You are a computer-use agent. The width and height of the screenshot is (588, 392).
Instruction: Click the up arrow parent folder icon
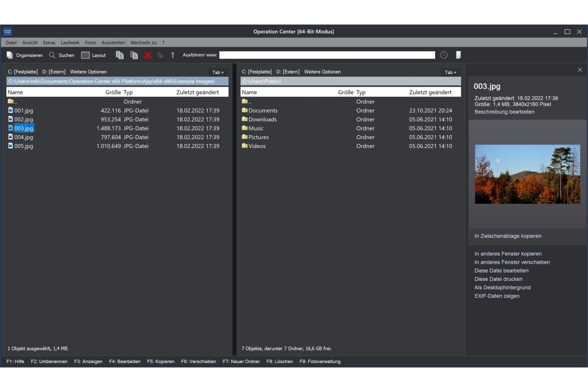click(172, 55)
